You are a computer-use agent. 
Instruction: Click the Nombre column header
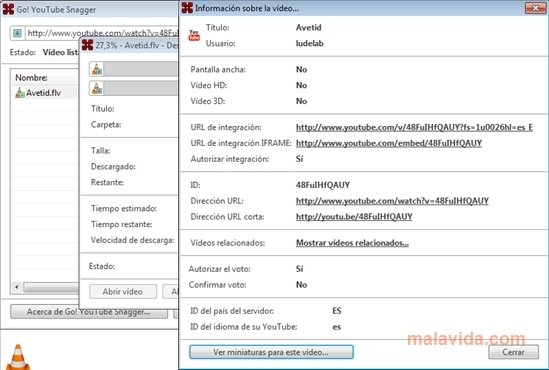pos(45,78)
